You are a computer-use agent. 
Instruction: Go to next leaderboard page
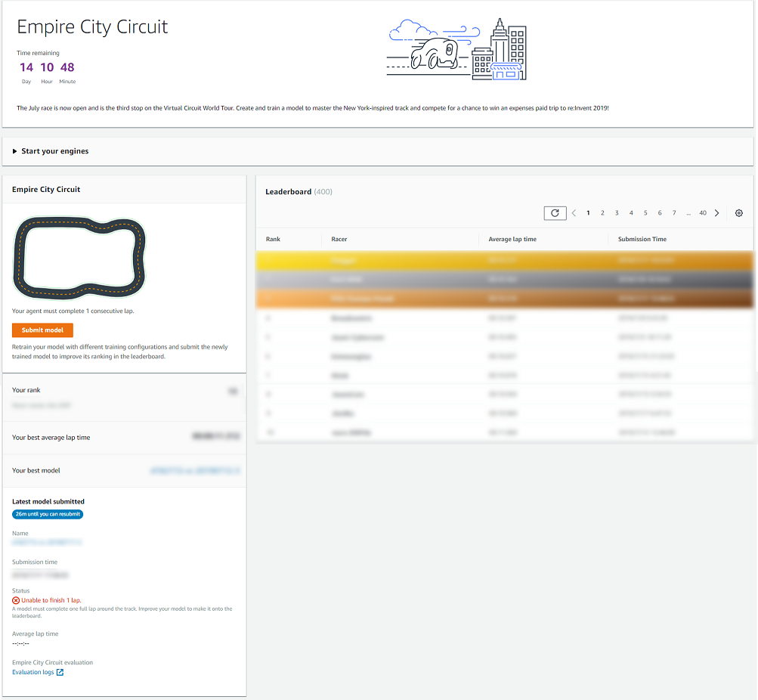tap(717, 213)
